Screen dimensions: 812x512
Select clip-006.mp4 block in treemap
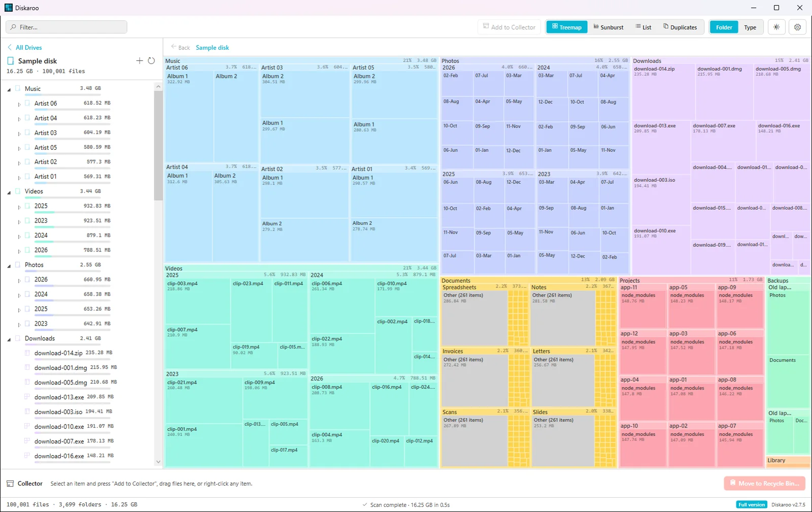(x=342, y=306)
